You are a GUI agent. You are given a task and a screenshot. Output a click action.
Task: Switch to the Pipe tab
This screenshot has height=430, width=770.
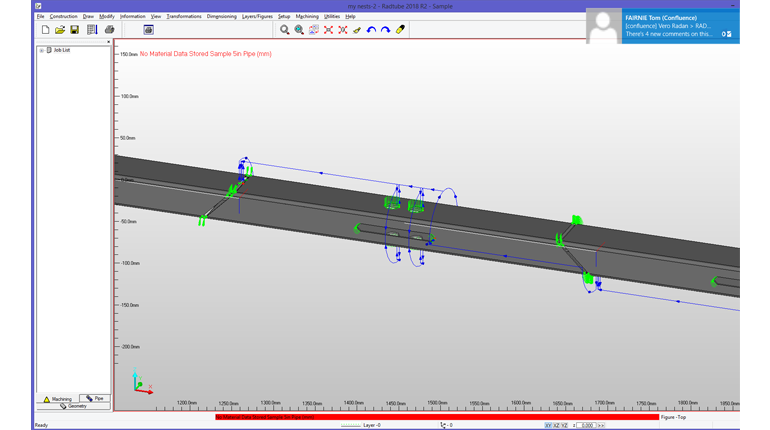pos(96,398)
